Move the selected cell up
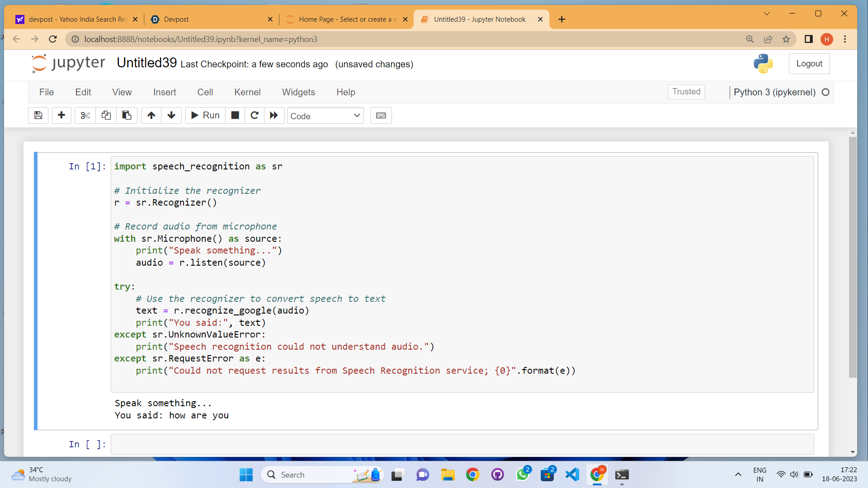The width and height of the screenshot is (868, 488). (151, 116)
